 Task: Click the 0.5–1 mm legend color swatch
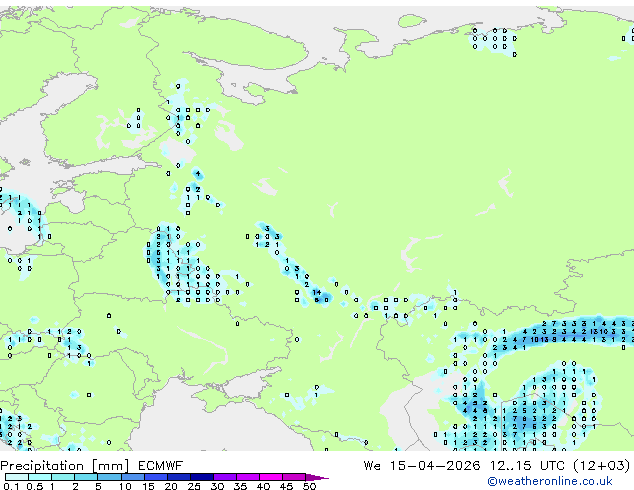(x=40, y=477)
